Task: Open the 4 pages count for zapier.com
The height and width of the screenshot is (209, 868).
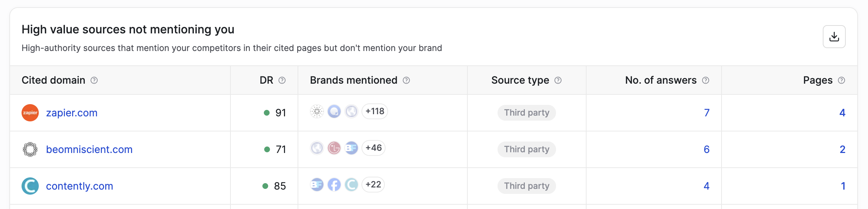Action: [842, 113]
